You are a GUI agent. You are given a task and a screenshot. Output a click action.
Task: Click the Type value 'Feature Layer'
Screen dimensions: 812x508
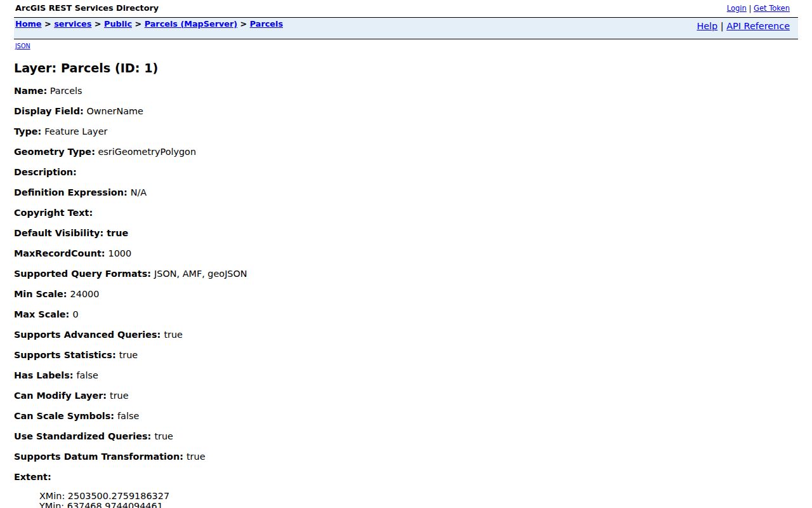click(x=76, y=131)
